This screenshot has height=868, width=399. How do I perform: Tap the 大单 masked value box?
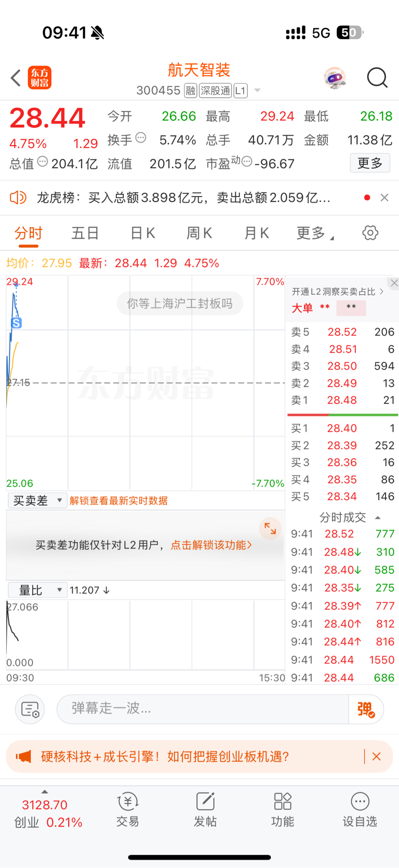351,308
